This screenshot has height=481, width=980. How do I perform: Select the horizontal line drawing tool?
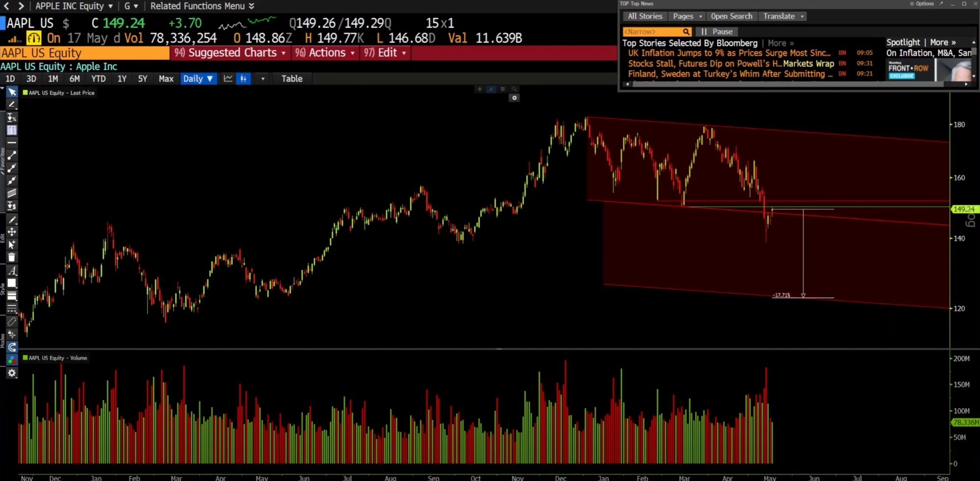point(12,143)
